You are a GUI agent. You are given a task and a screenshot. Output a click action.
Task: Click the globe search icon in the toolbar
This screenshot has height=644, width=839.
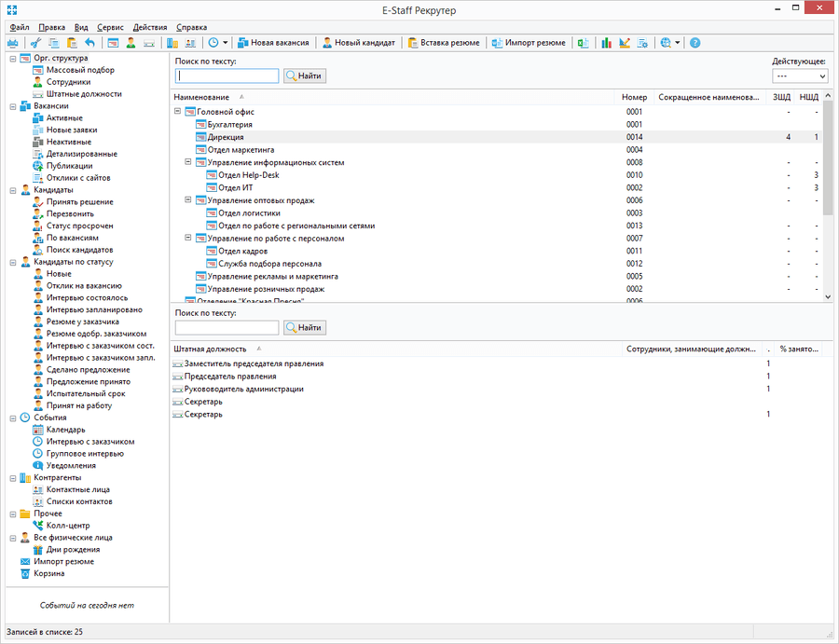coord(666,43)
